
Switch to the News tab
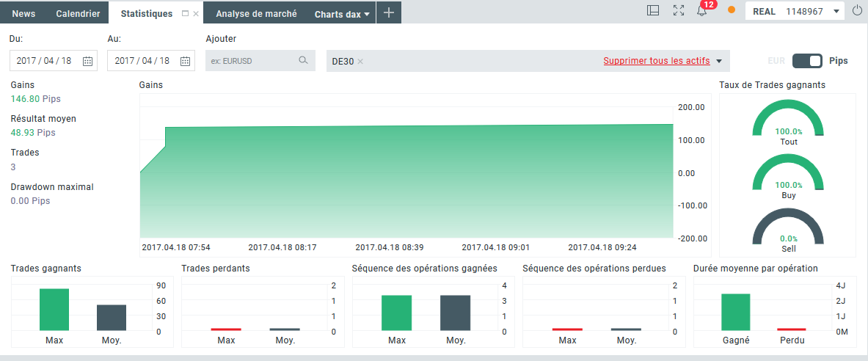23,14
